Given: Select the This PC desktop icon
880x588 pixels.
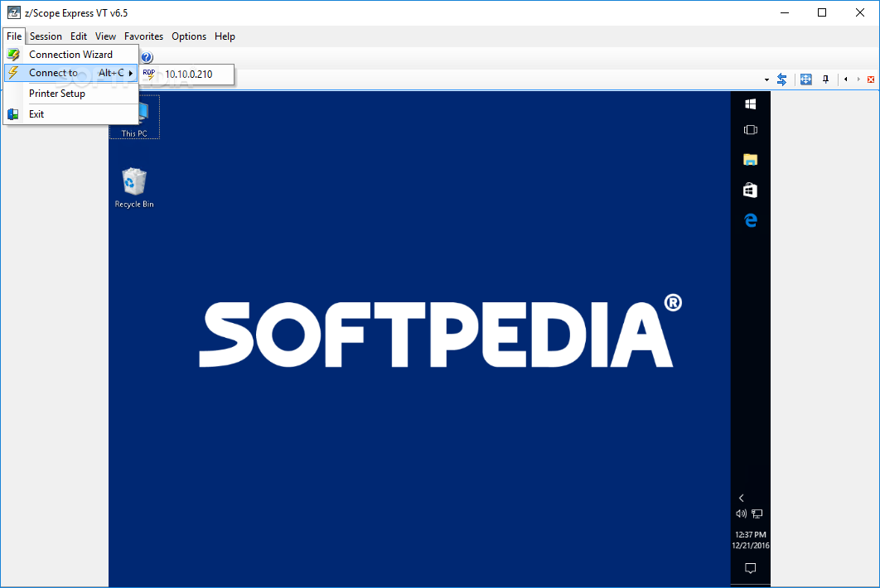Looking at the screenshot, I should click(135, 118).
